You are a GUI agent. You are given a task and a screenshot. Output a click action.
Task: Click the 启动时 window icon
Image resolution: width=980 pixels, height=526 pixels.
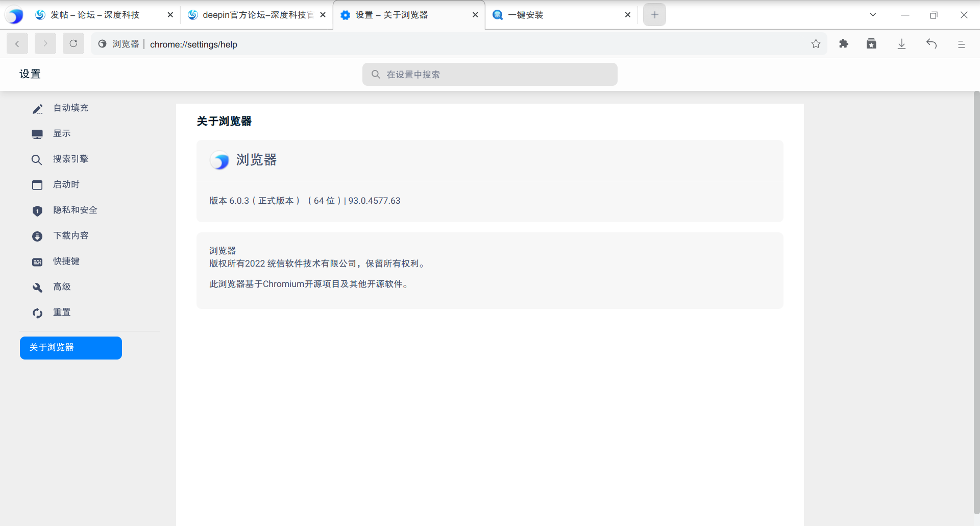coord(37,185)
